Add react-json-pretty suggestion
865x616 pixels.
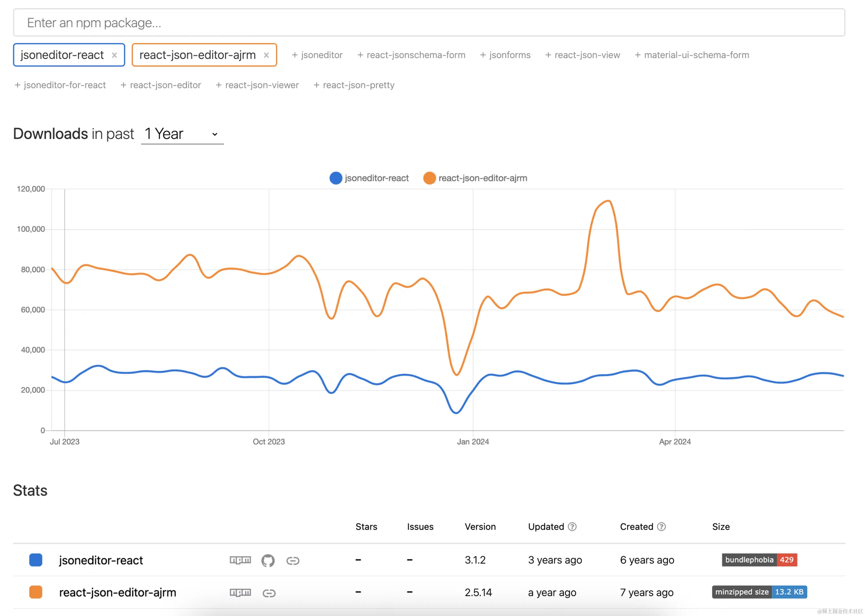(354, 85)
